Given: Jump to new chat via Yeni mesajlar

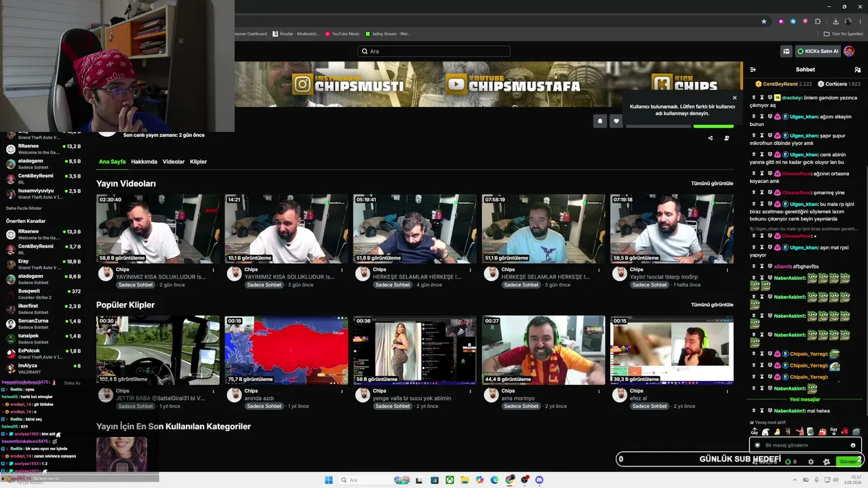Looking at the screenshot, I should (804, 399).
